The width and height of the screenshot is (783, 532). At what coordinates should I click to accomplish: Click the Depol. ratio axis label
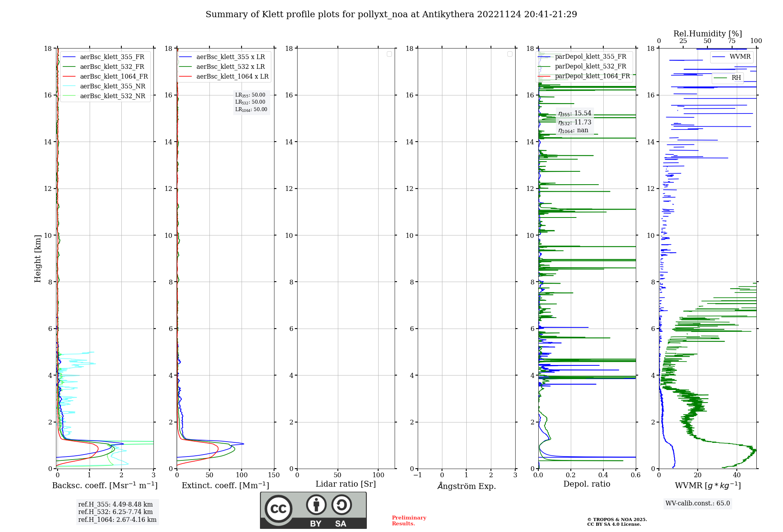587,484
